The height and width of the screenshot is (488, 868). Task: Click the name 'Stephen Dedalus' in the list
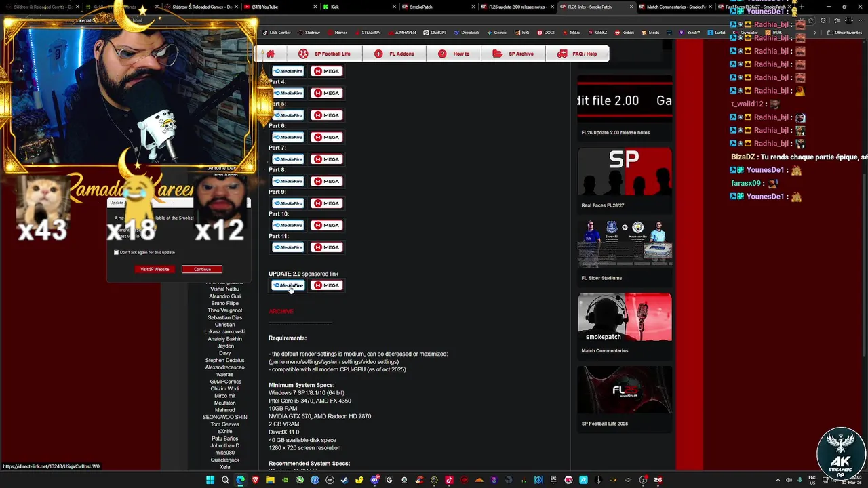point(224,360)
